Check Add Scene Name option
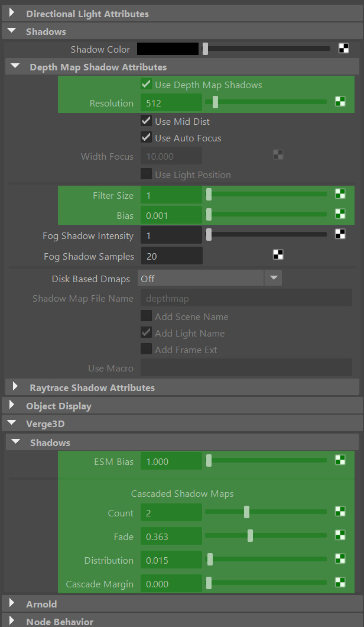The height and width of the screenshot is (627, 364). tap(146, 316)
